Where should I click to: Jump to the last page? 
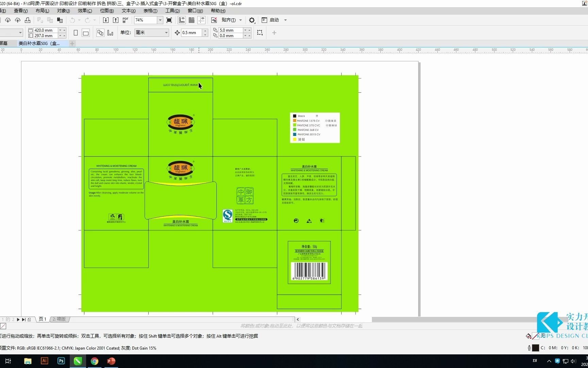23,319
